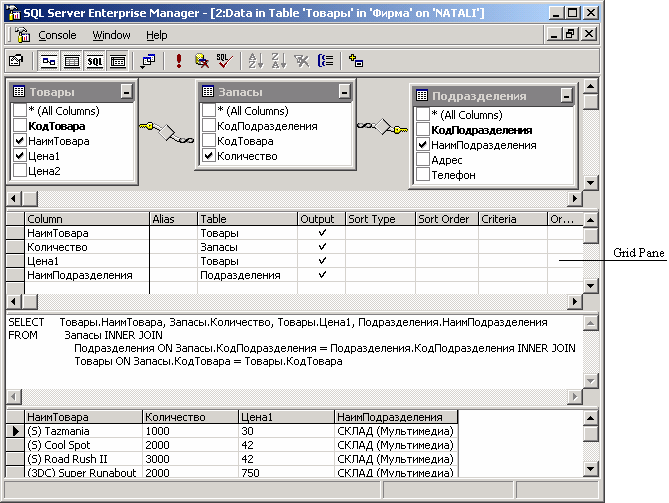Toggle the Show Results Pane icon
This screenshot has width=669, height=503.
pyautogui.click(x=118, y=61)
